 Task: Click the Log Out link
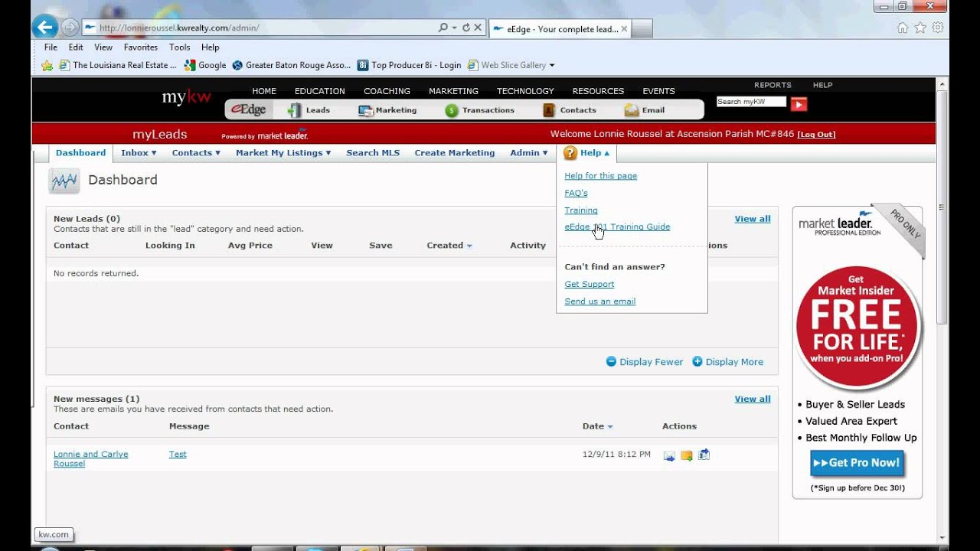(x=816, y=135)
